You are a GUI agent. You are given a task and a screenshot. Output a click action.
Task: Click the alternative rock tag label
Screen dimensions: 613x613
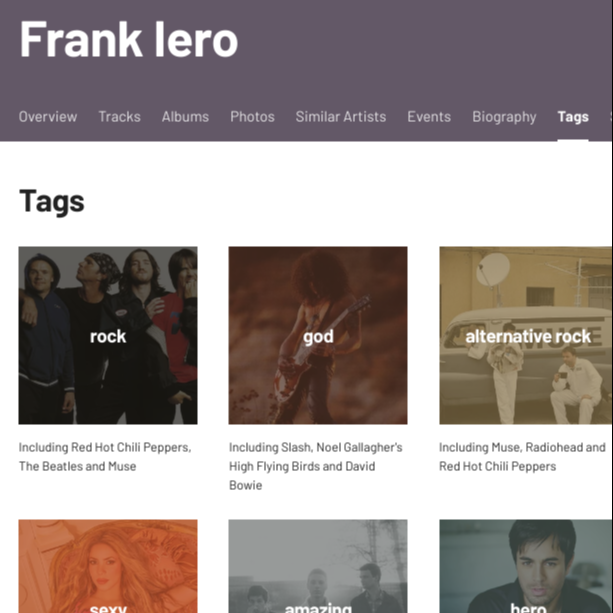[528, 337]
